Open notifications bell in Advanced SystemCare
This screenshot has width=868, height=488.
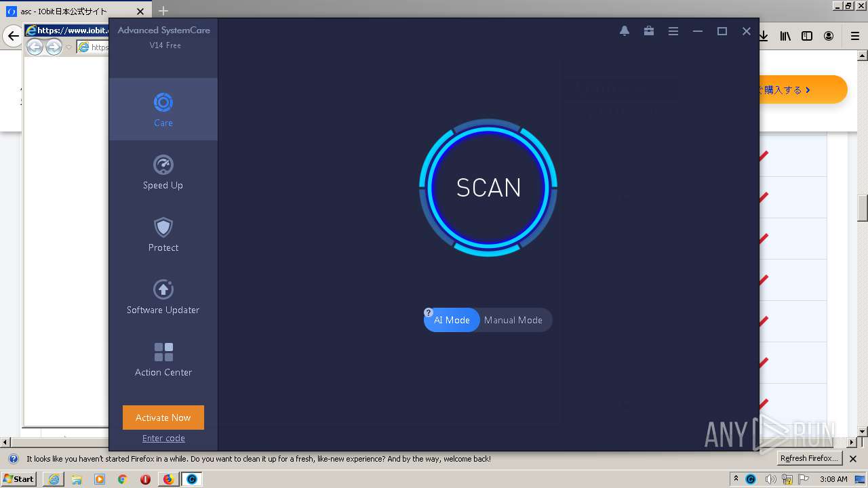point(625,31)
